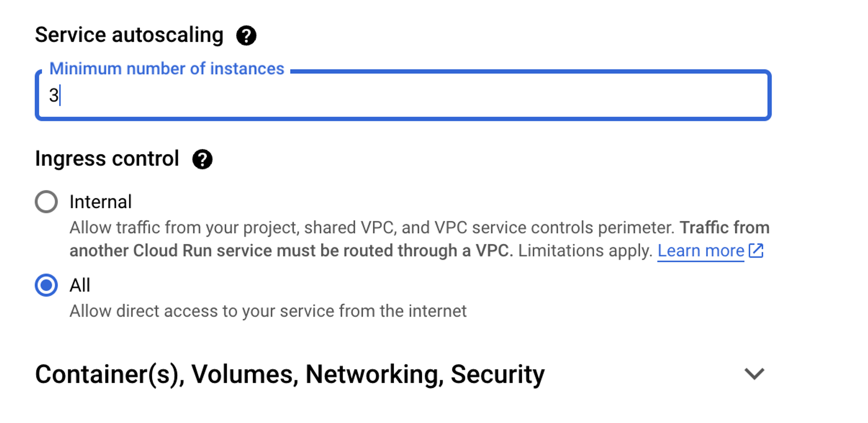
Task: Click the value 3 in the instances field
Action: tap(53, 95)
